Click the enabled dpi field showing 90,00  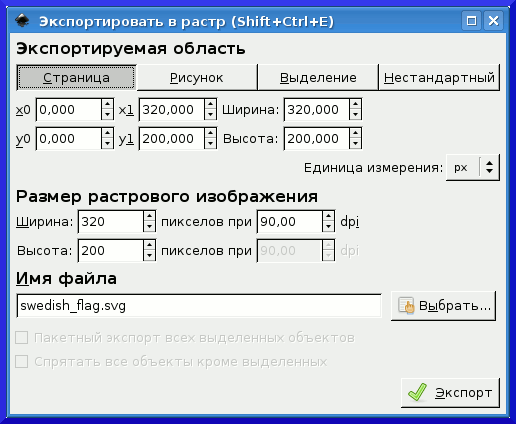[x=289, y=221]
